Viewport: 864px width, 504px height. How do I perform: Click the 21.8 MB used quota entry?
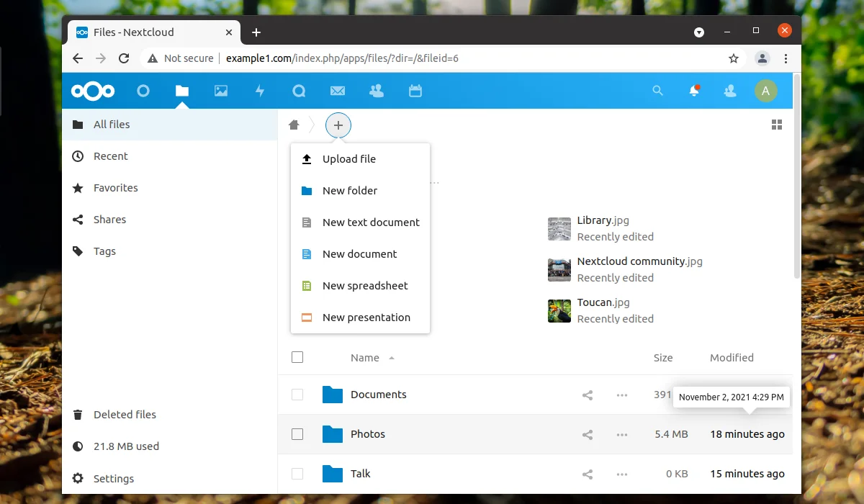coord(170,446)
